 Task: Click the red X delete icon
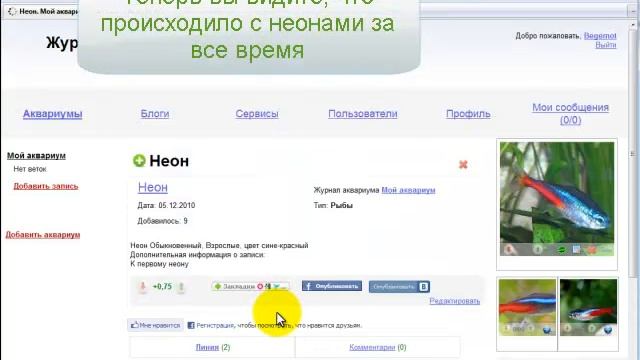(x=463, y=164)
